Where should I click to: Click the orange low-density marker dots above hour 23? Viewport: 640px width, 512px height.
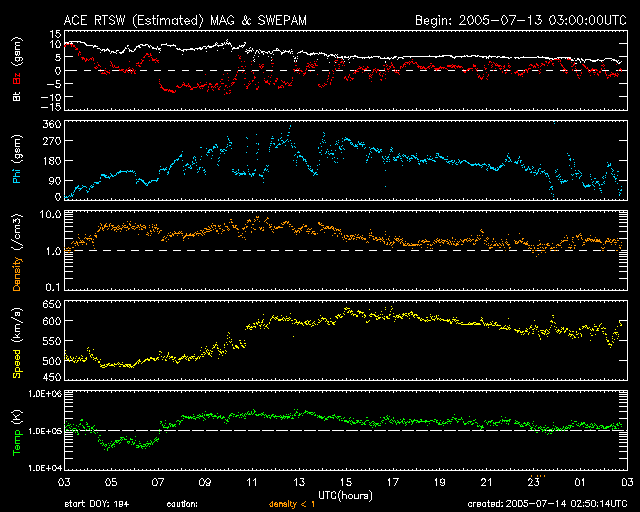pos(538,476)
